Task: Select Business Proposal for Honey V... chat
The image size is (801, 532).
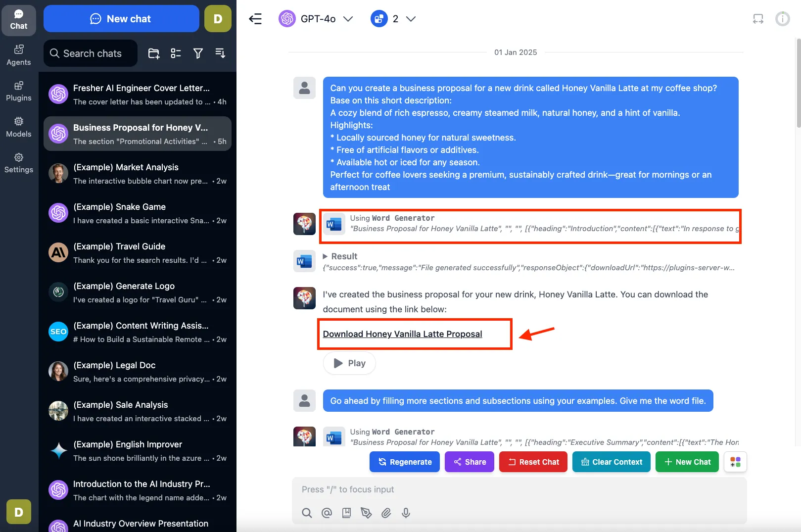Action: point(138,134)
